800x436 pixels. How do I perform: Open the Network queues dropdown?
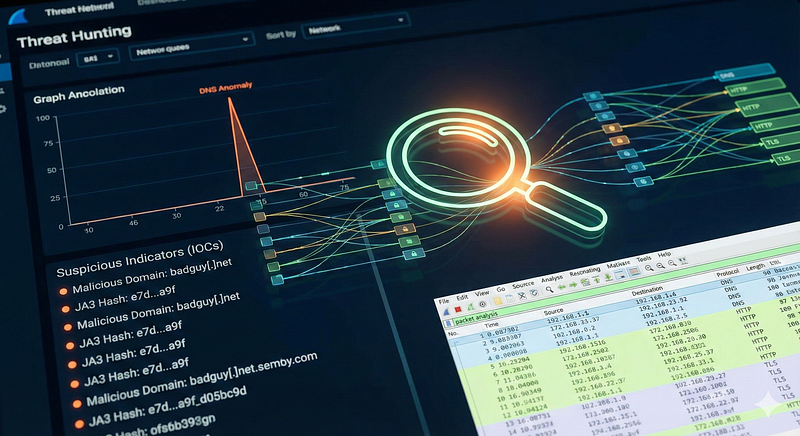tap(192, 46)
